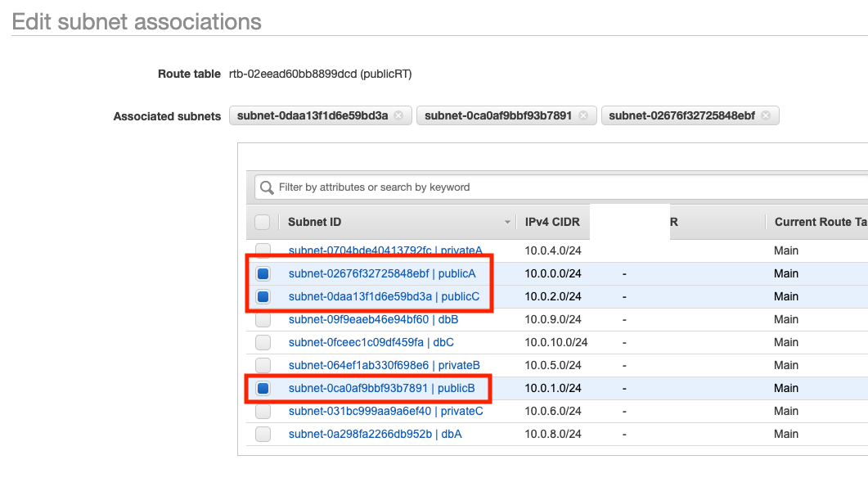This screenshot has height=478, width=868.
Task: Select the dbA subnet checkbox
Action: (263, 434)
